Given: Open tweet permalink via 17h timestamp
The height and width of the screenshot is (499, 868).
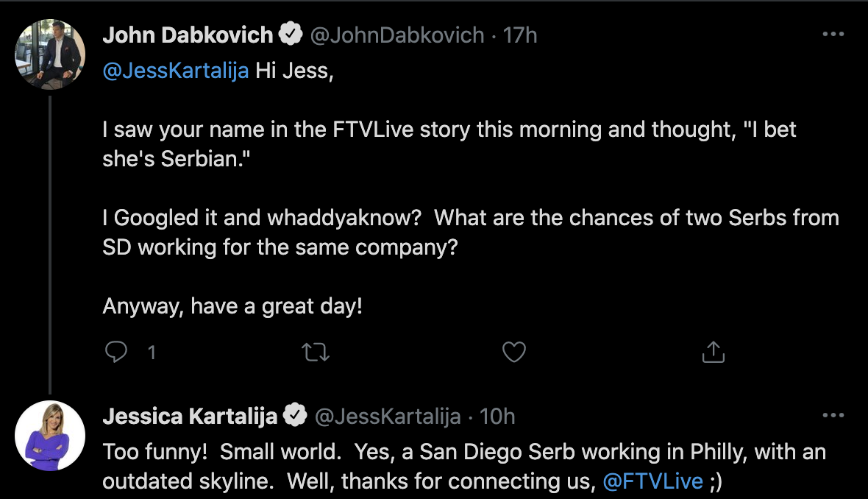Looking at the screenshot, I should (520, 35).
